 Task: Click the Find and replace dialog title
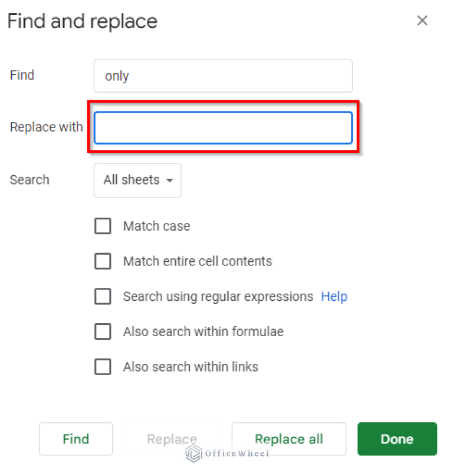[x=82, y=21]
